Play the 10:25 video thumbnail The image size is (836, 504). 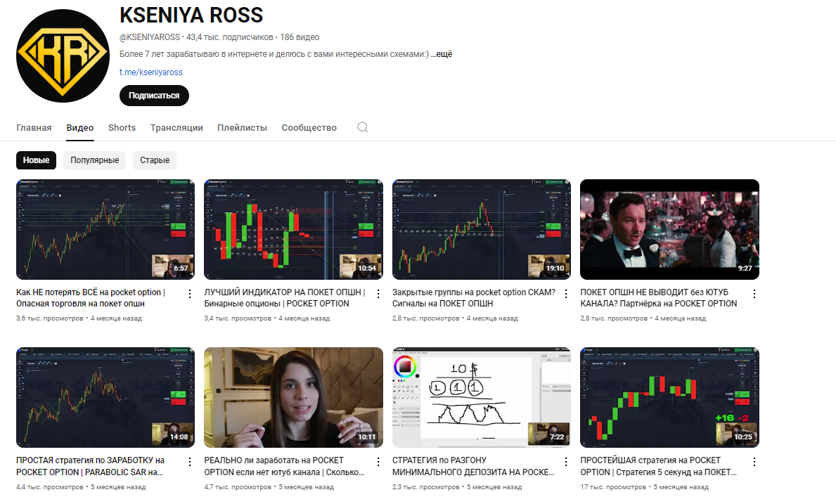[669, 397]
